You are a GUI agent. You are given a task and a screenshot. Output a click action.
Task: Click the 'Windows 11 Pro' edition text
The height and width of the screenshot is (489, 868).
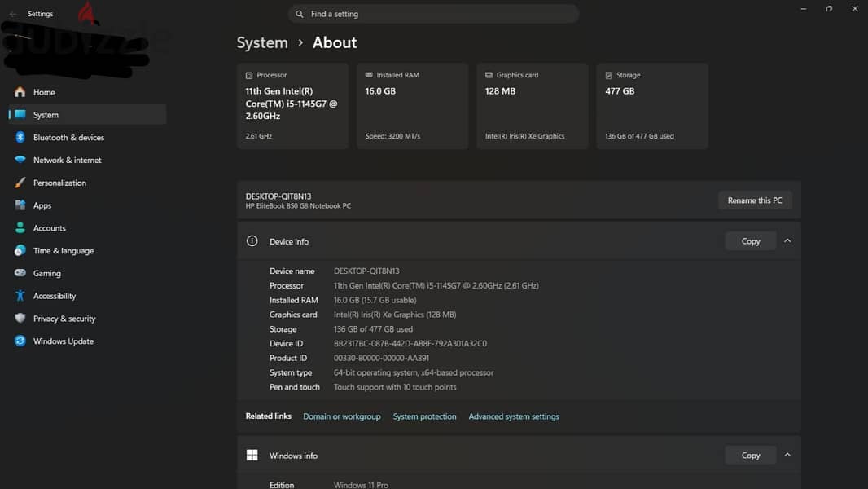click(x=361, y=485)
